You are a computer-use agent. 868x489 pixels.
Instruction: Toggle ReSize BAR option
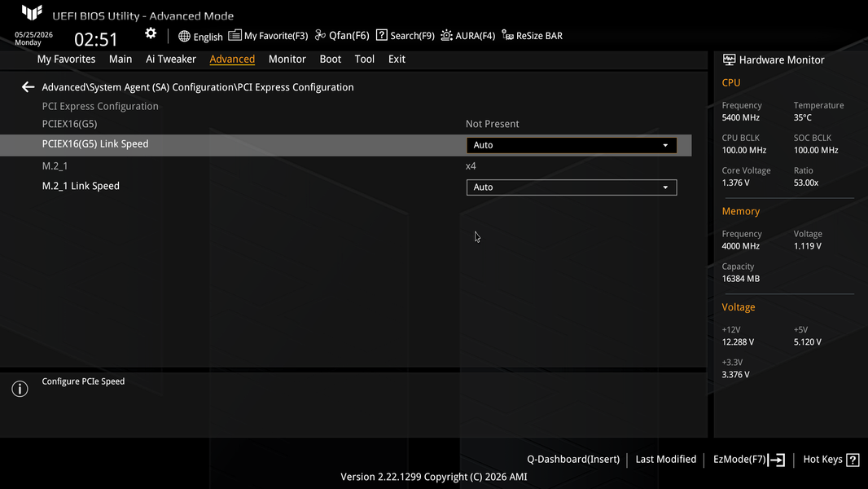click(532, 35)
